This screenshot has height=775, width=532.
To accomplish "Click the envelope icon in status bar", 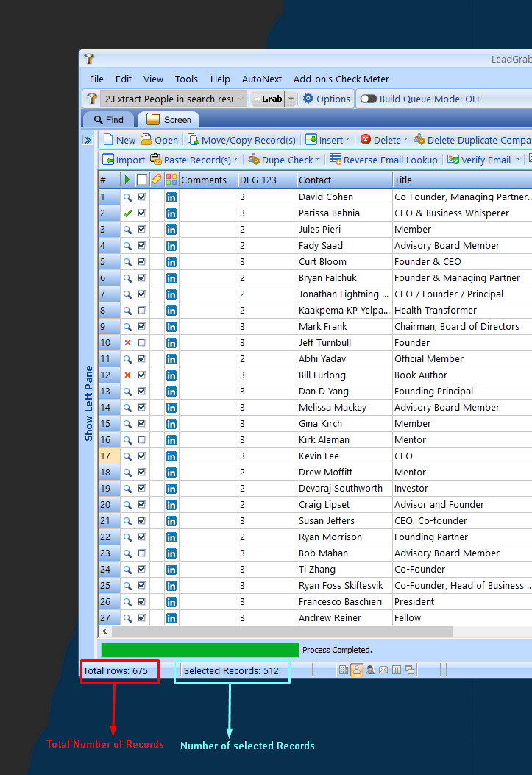I will coord(383,670).
